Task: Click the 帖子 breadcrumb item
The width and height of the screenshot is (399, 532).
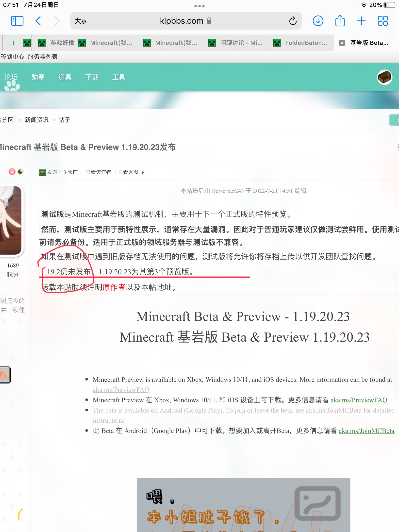Action: [x=65, y=120]
